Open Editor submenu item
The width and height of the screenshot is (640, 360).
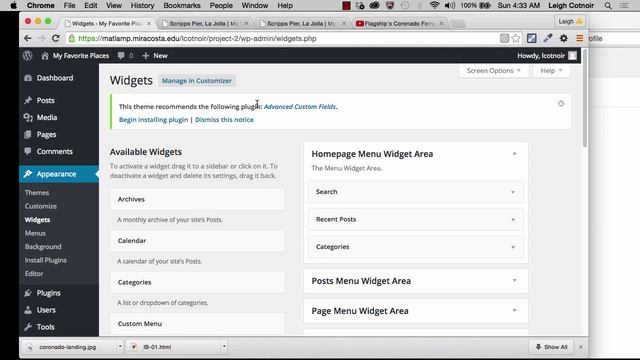[34, 273]
